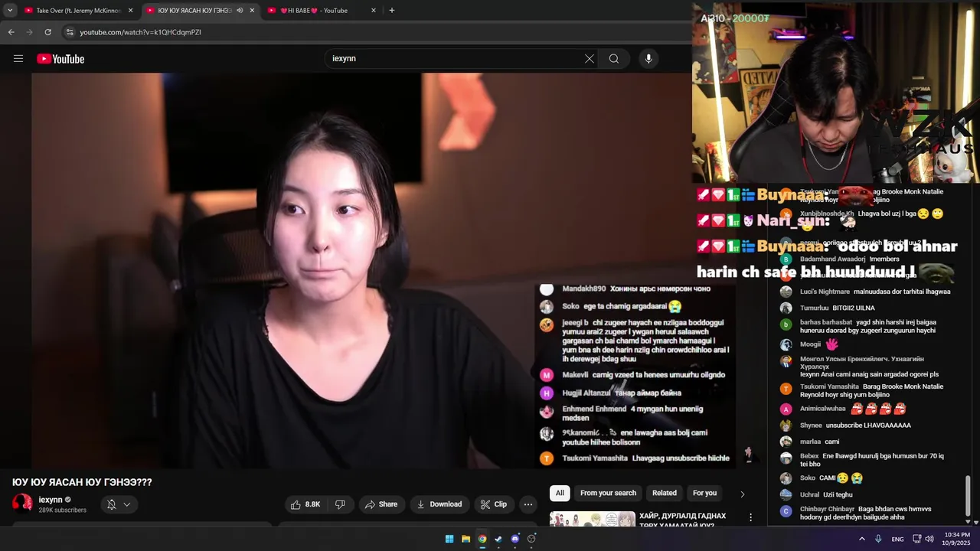Screen dimensions: 980x551
Task: Click the microphone icon in system tray
Action: point(878,539)
